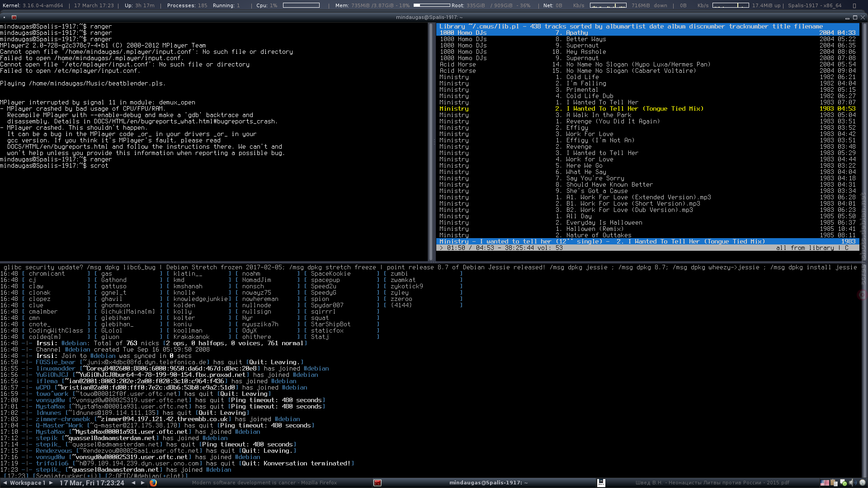Select the 'No Name No Slogan (Cabaret Voltaire)' track
Screen dimensions: 868x488
tap(647, 71)
